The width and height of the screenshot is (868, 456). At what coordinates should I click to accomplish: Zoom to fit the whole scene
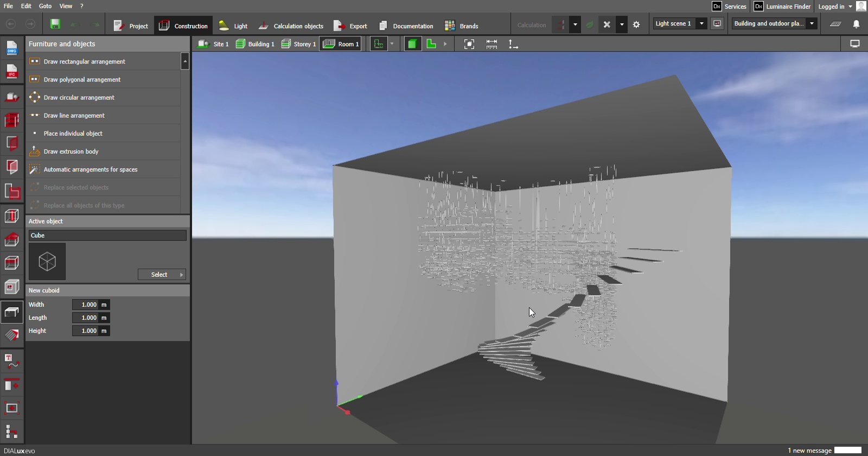pyautogui.click(x=469, y=44)
